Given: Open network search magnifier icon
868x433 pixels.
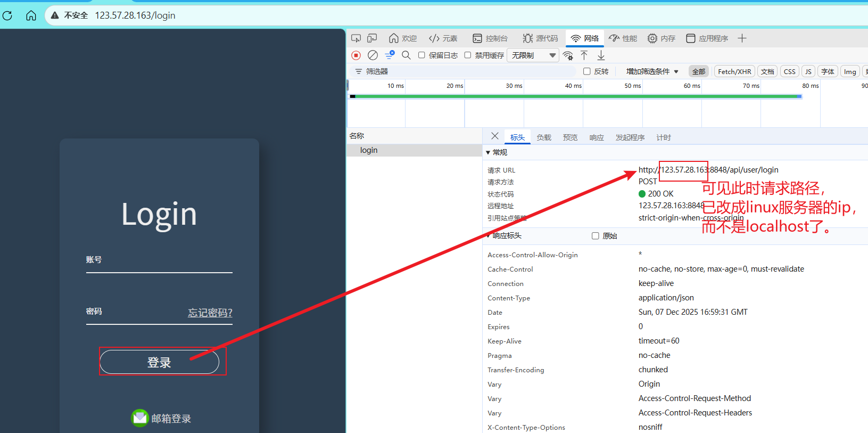Looking at the screenshot, I should click(406, 55).
